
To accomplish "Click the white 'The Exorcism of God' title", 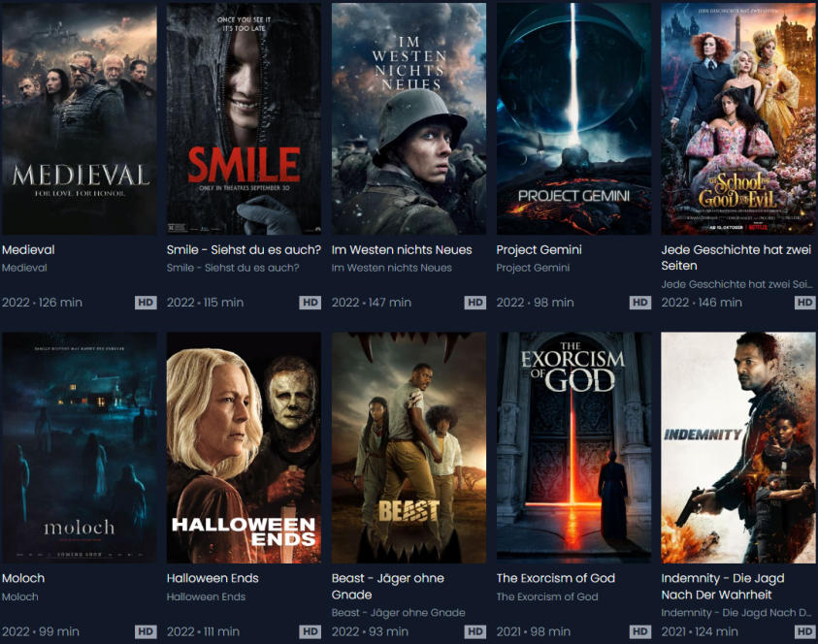I will 556,578.
